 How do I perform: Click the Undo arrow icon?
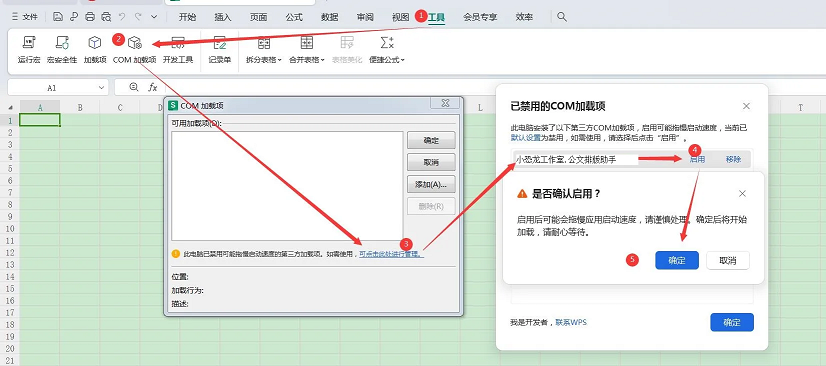pyautogui.click(x=122, y=17)
